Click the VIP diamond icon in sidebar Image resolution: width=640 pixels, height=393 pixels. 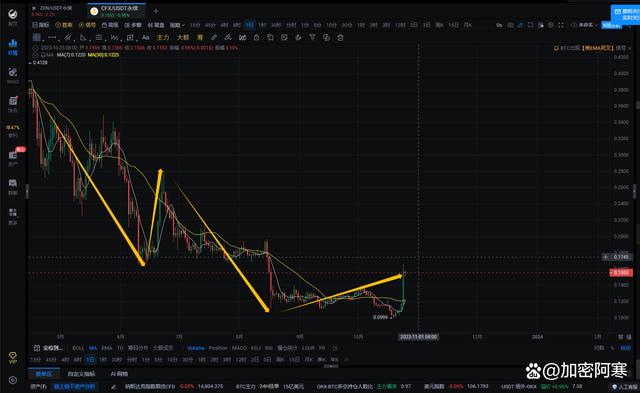(x=13, y=357)
